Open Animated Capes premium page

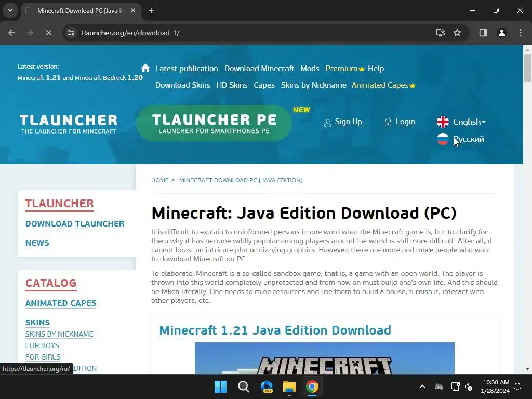(x=383, y=85)
